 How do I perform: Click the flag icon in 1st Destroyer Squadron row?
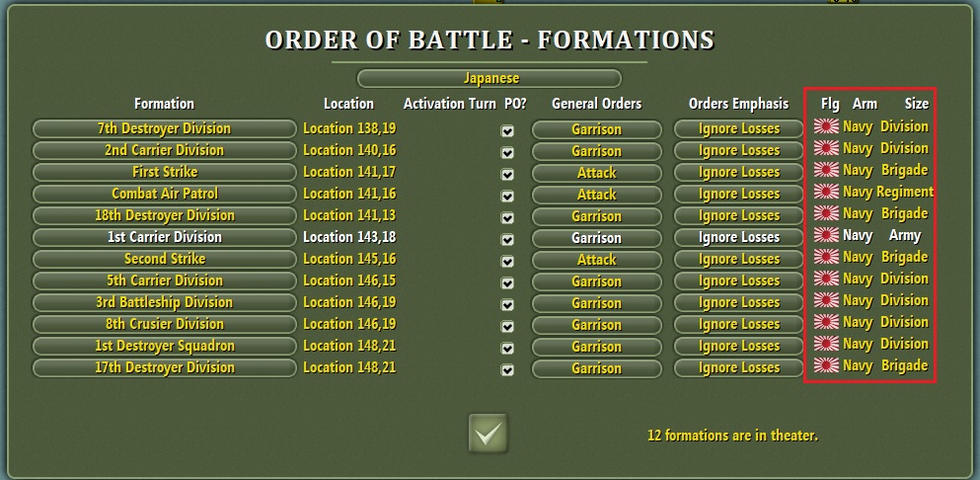pos(826,344)
